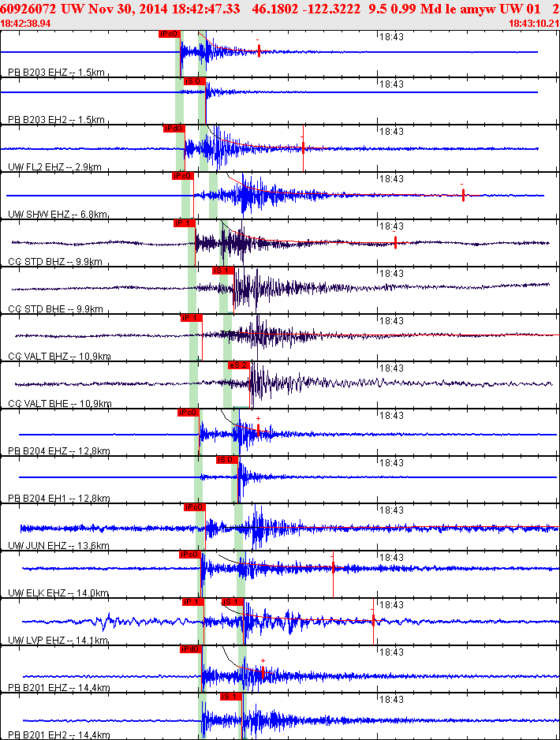Click the '18:43' time tick on B201 EH2 trace

pos(391,700)
